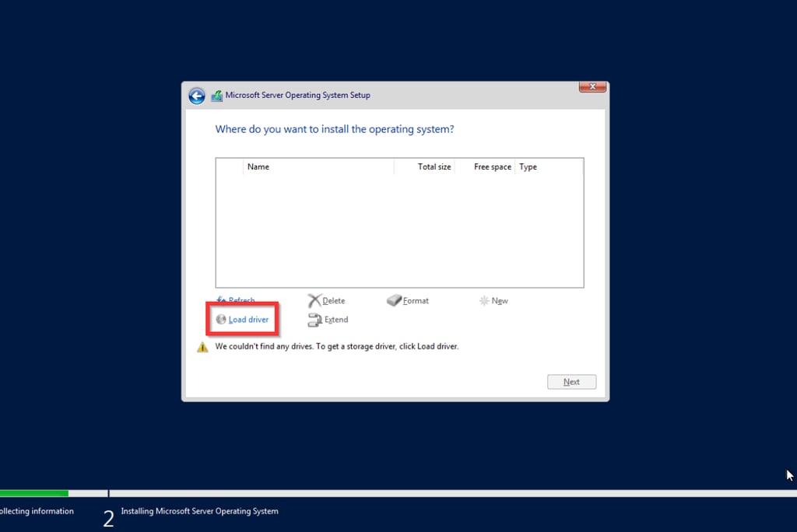Click the Delete X icon

[314, 301]
